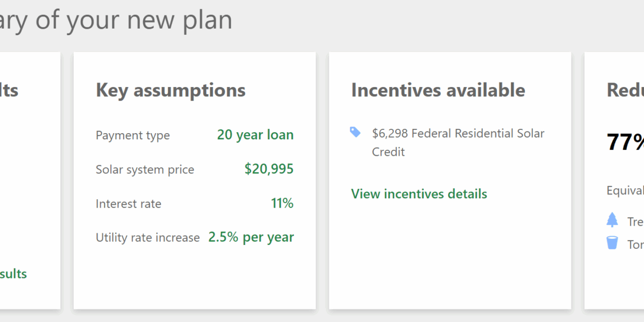Click the Solar system price label

point(145,170)
